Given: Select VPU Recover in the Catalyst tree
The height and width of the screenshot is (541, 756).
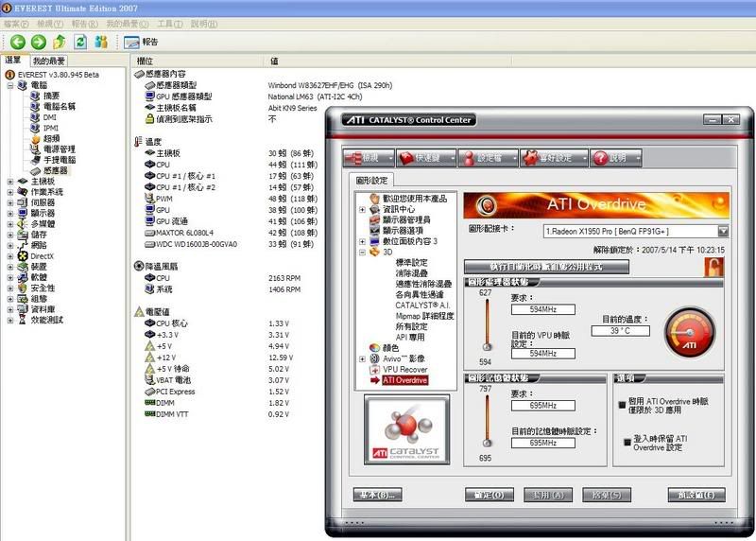Looking at the screenshot, I should (x=404, y=369).
